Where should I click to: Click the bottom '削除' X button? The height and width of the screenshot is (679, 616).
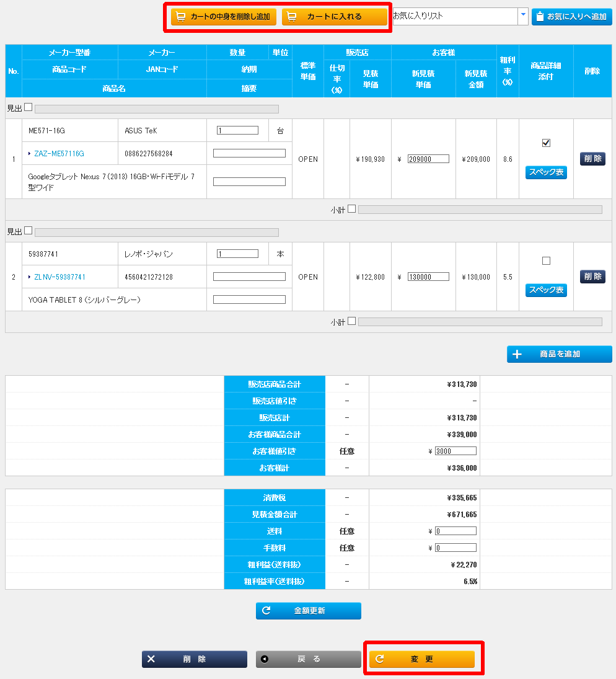(194, 659)
